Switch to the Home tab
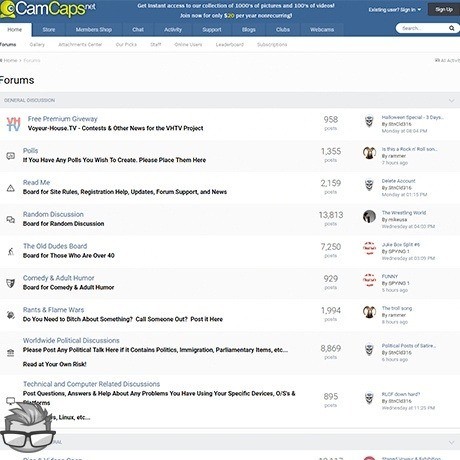460x460 pixels. (x=15, y=29)
